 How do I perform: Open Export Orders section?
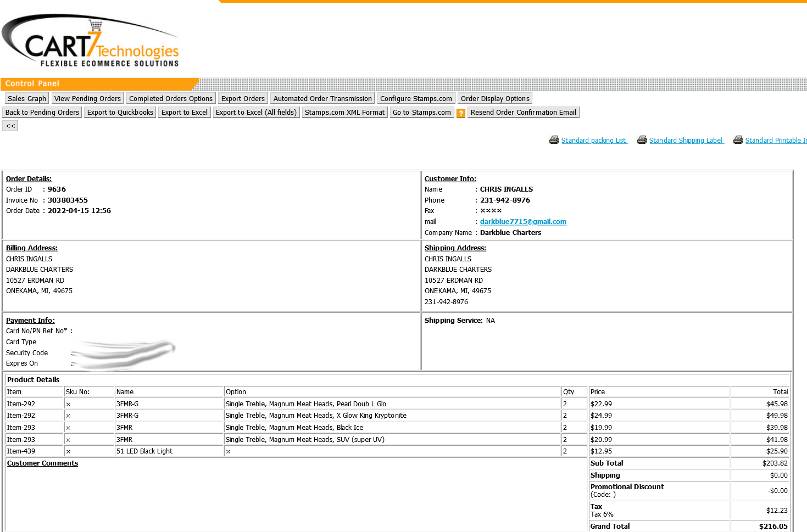click(x=243, y=98)
